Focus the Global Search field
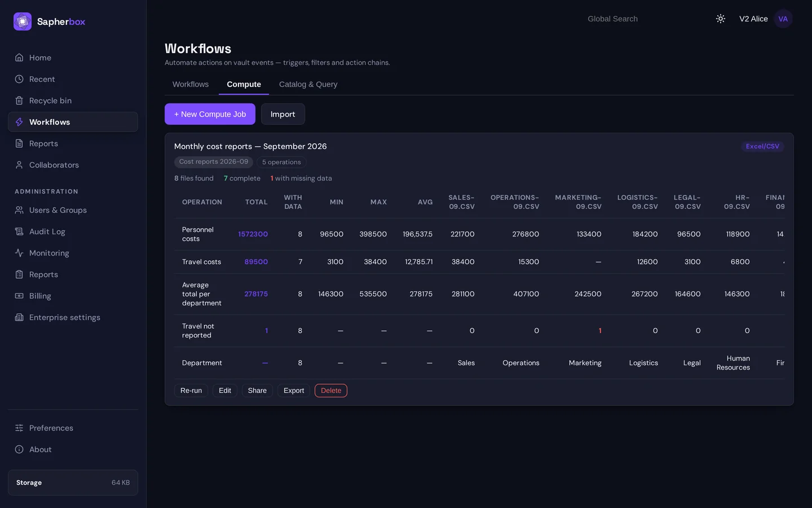Screen dimensions: 812x508 tap(643, 19)
